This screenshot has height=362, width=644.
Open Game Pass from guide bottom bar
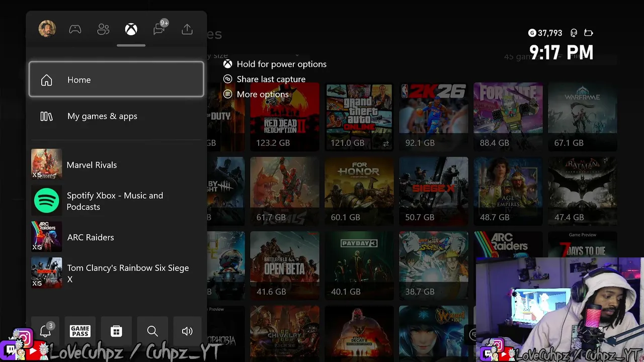80,331
